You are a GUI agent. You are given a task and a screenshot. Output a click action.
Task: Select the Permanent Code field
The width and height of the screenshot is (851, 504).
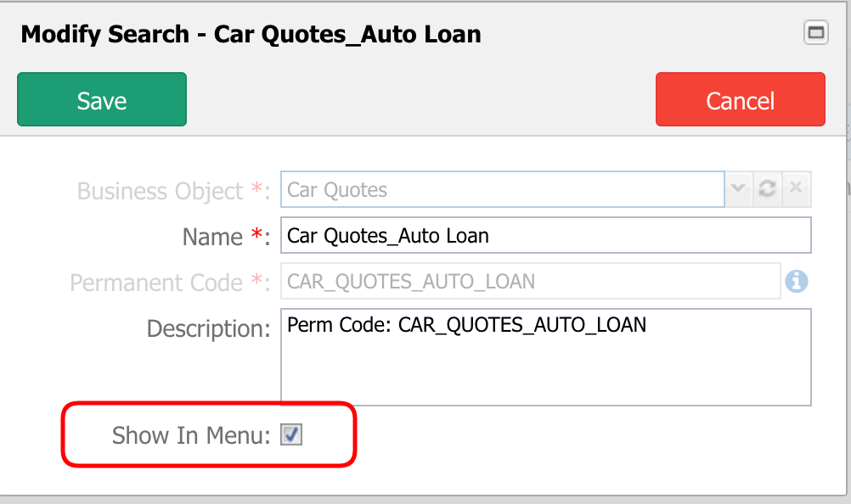[x=531, y=281]
